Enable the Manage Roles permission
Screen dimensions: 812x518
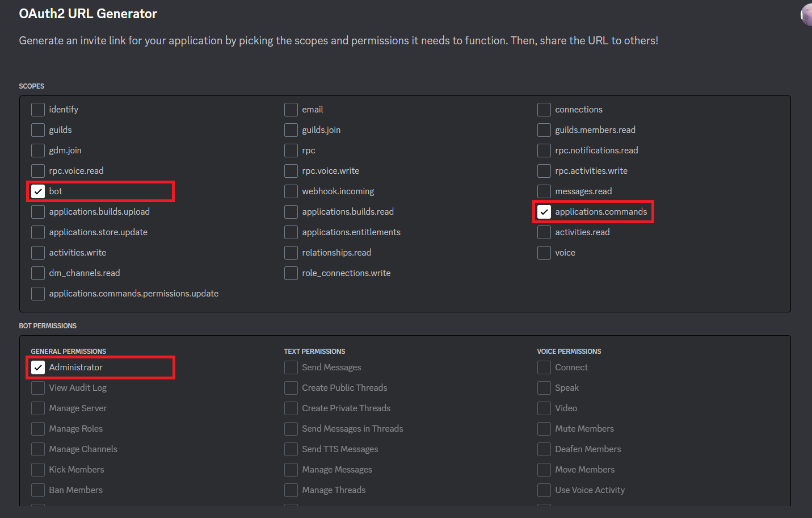(x=38, y=429)
